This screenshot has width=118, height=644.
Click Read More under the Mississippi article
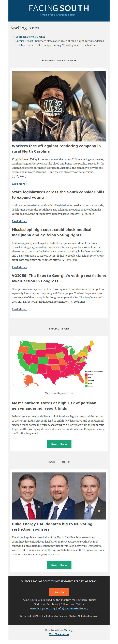(x=20, y=267)
